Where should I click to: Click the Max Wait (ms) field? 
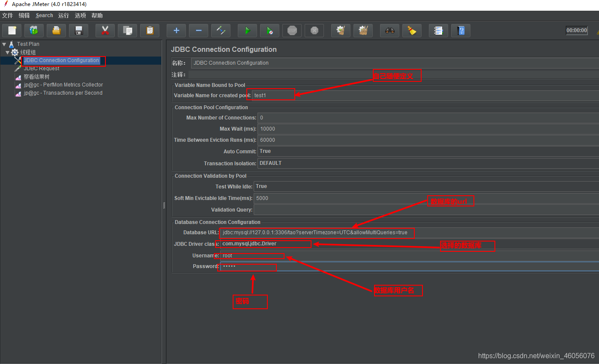[x=428, y=129]
